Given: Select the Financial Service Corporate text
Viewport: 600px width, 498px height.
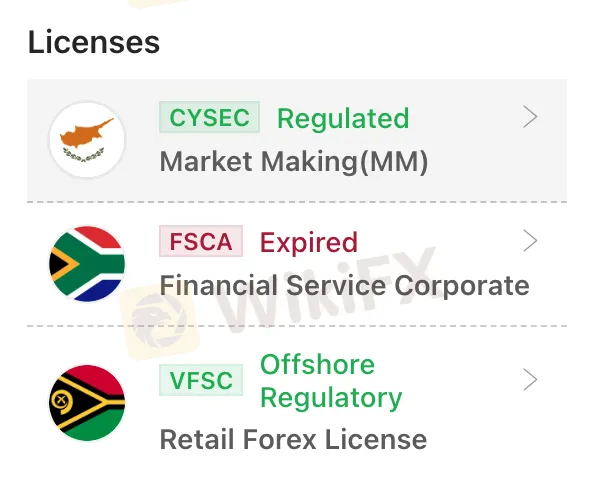Looking at the screenshot, I should (344, 286).
